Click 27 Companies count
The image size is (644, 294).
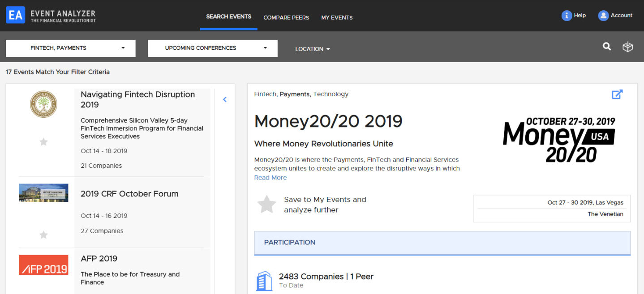pyautogui.click(x=102, y=231)
